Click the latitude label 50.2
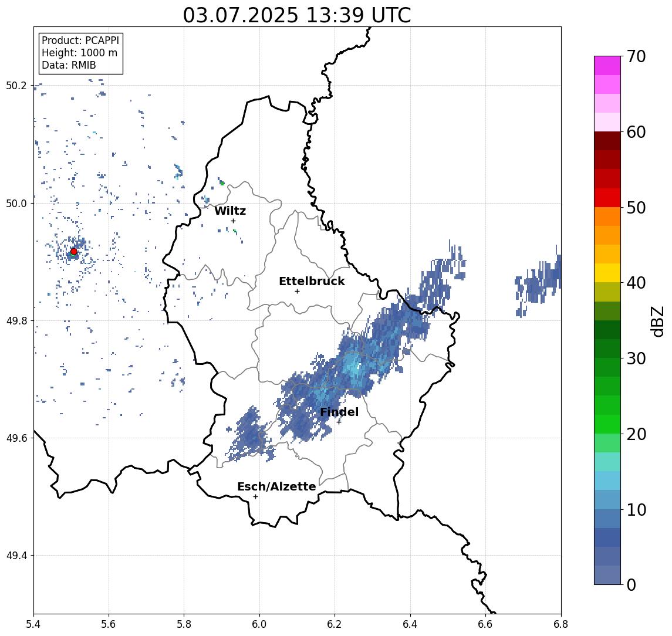The height and width of the screenshot is (636, 672). point(16,86)
